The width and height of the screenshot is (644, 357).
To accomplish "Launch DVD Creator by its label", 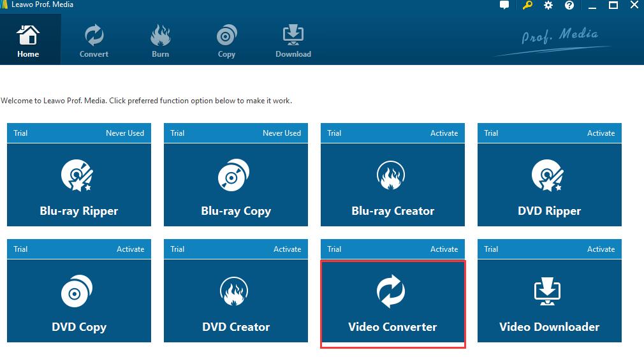I will [x=236, y=327].
